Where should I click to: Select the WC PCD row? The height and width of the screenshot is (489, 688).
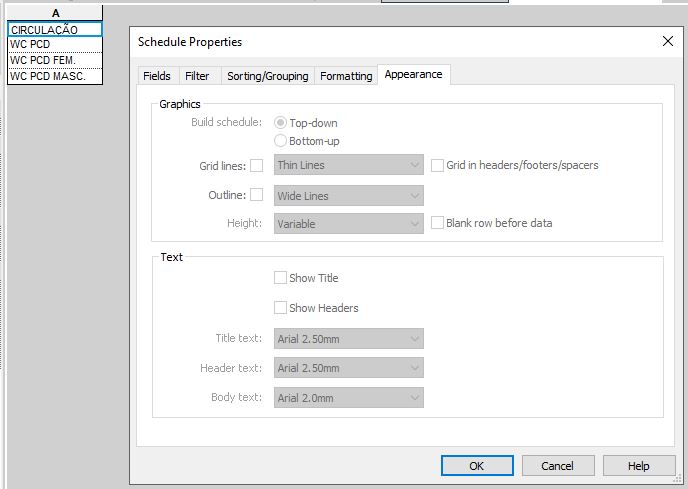(55, 44)
